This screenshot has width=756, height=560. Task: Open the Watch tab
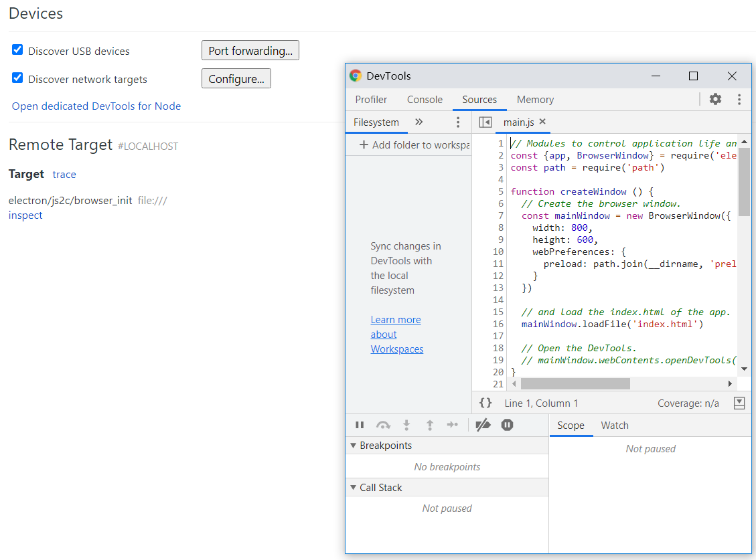click(614, 426)
